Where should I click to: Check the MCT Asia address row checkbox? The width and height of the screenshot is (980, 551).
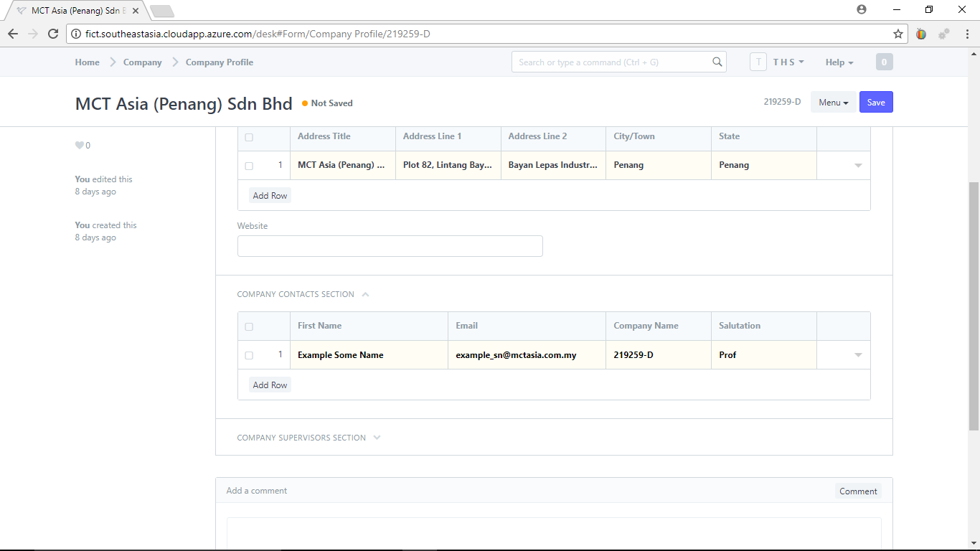pyautogui.click(x=249, y=166)
